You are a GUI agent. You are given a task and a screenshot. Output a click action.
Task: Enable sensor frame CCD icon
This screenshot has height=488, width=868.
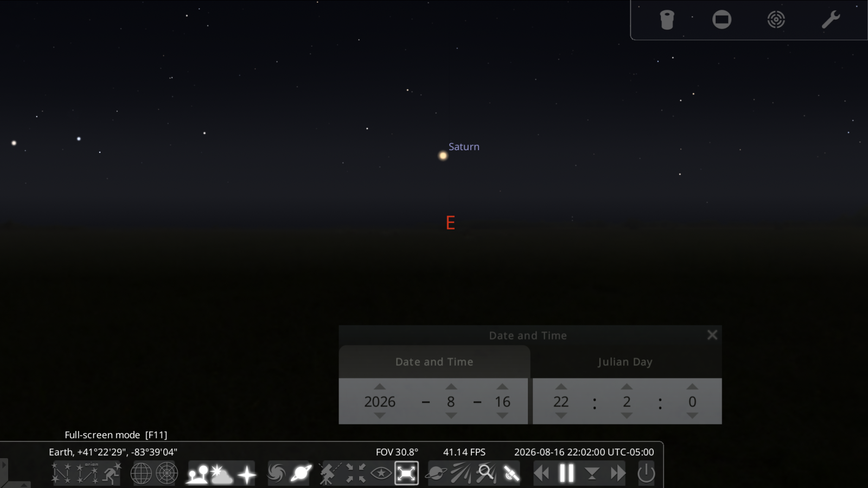point(722,20)
